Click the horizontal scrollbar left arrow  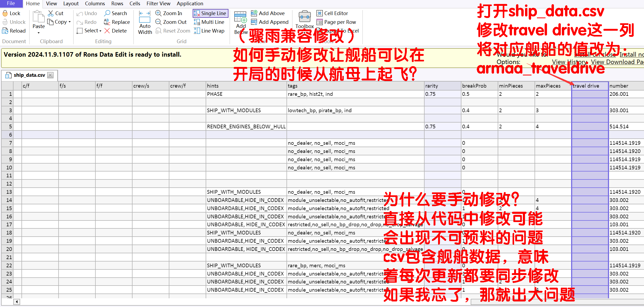(17, 301)
